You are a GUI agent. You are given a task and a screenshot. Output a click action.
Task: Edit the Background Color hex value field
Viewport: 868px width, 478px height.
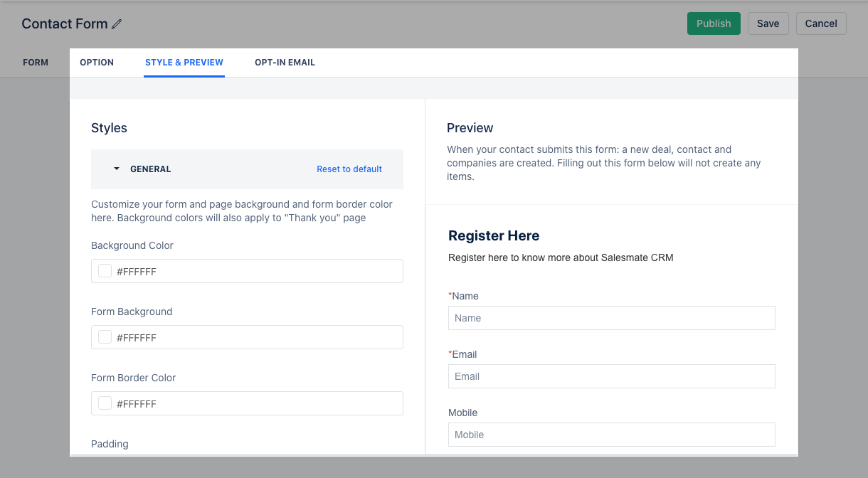pyautogui.click(x=247, y=271)
